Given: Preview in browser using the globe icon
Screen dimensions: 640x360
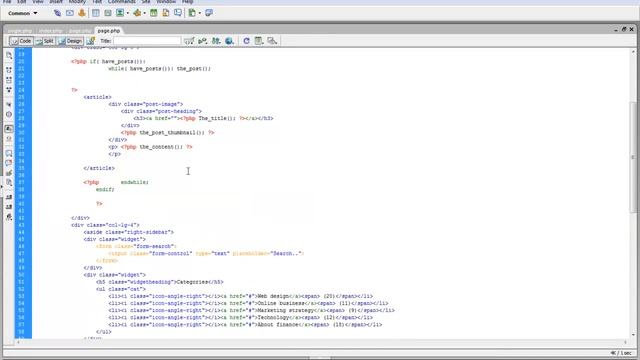Looking at the screenshot, I should (229, 41).
